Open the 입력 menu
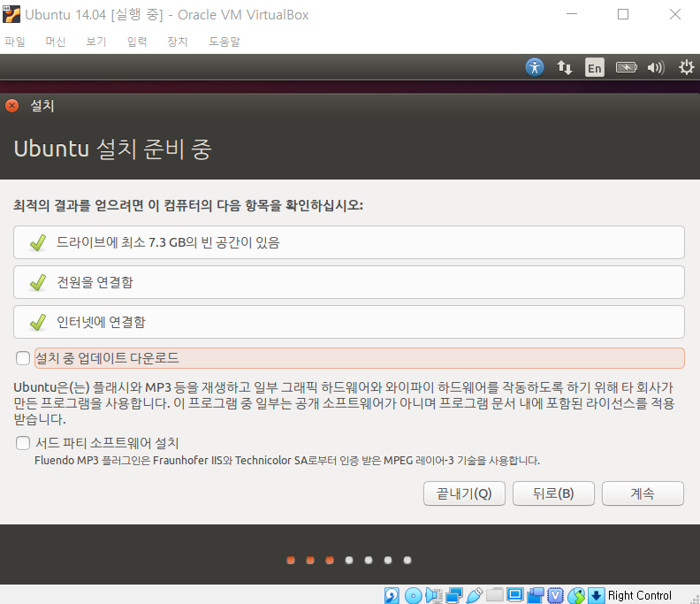The height and width of the screenshot is (604, 700). [x=137, y=42]
